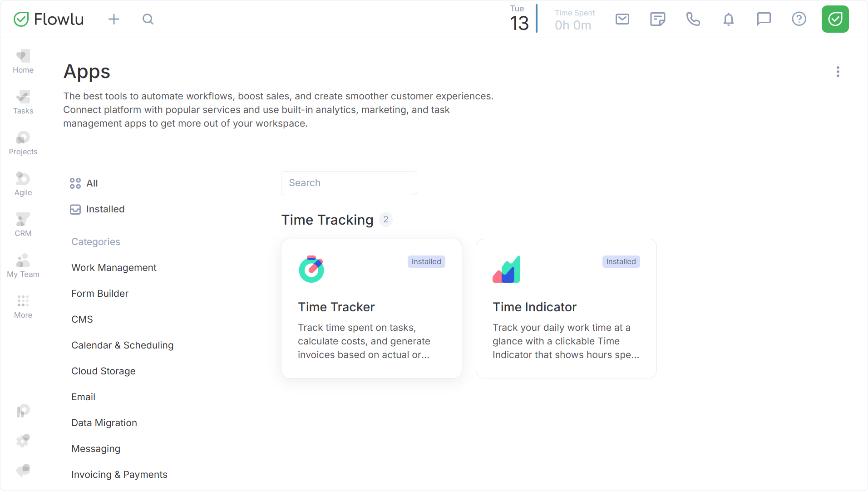Image resolution: width=868 pixels, height=491 pixels.
Task: Open the Time Indicator app card
Action: 566,309
